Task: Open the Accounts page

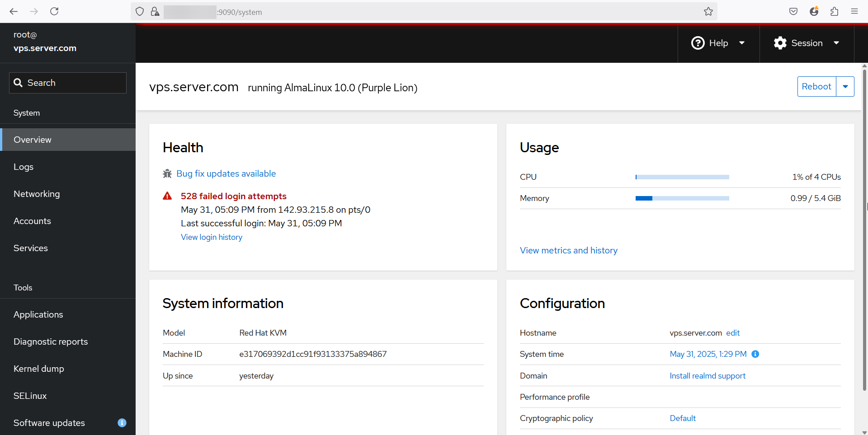Action: click(x=68, y=221)
